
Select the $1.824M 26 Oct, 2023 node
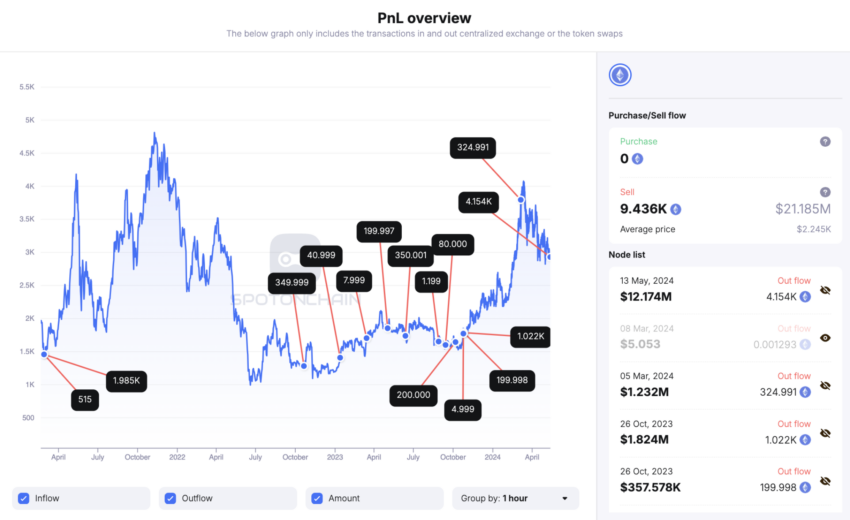coord(725,433)
